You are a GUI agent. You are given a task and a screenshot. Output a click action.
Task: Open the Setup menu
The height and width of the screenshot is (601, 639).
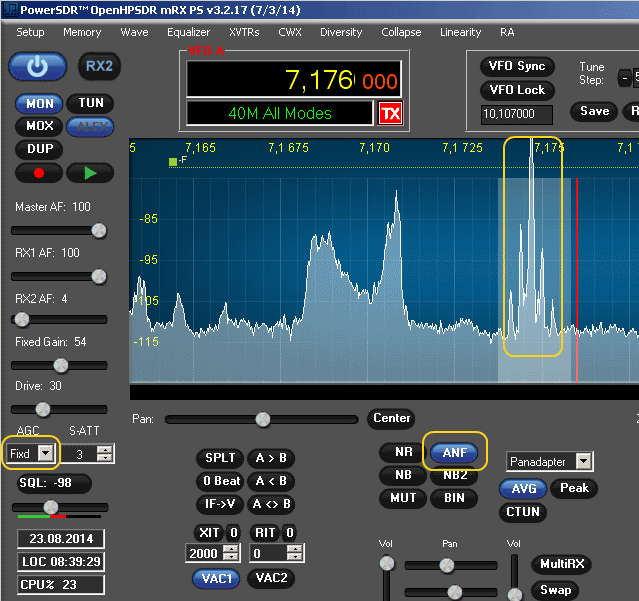click(x=30, y=32)
